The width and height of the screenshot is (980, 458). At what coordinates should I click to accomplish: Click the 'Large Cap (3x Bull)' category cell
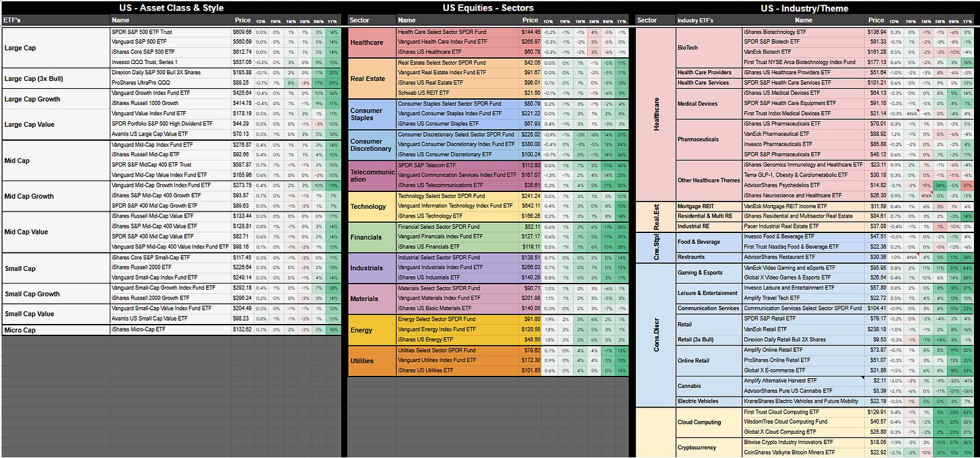pyautogui.click(x=56, y=77)
